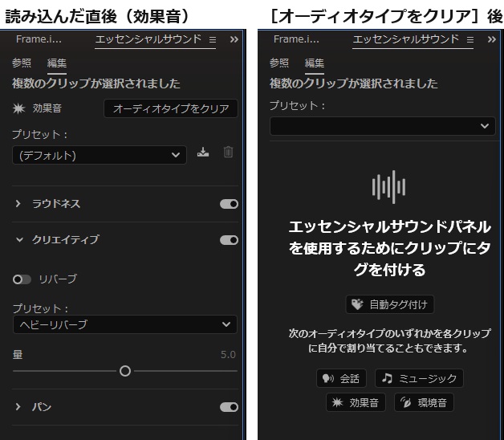Delete preset with the trash icon
Image resolution: width=504 pixels, height=440 pixels.
click(x=228, y=152)
